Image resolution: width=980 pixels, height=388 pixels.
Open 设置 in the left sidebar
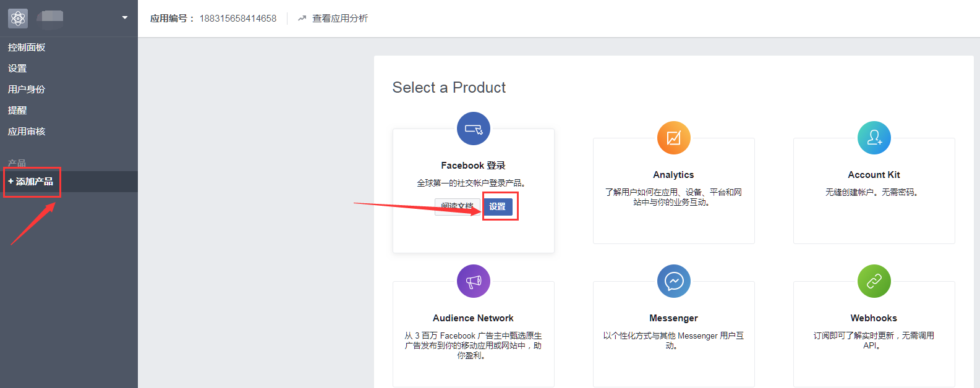click(17, 69)
